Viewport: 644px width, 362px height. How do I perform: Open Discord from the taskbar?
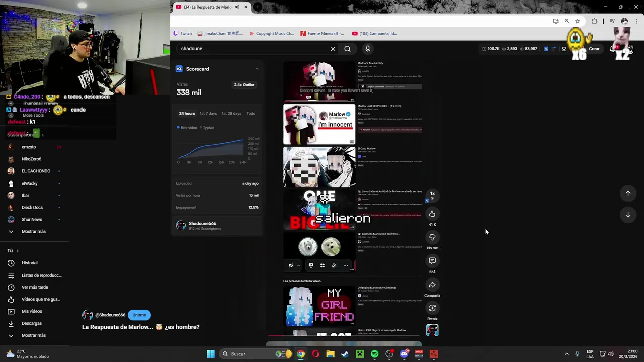click(x=404, y=354)
